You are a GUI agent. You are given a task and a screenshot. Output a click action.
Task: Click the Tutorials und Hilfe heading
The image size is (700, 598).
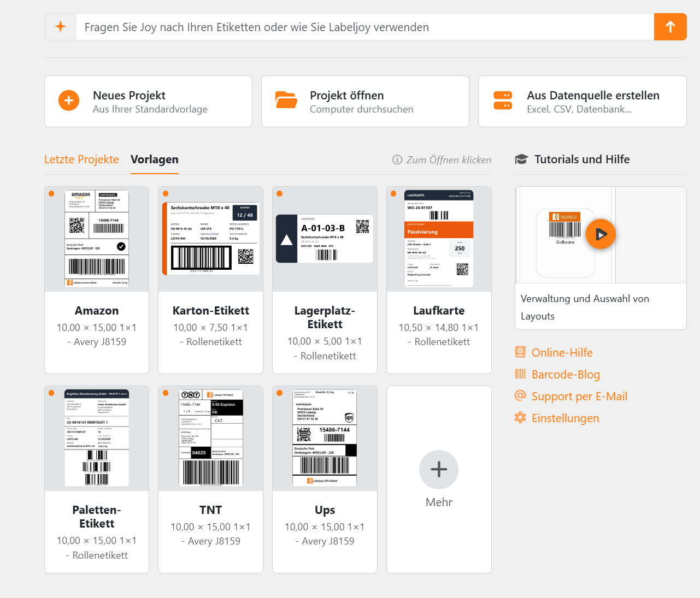pyautogui.click(x=582, y=159)
